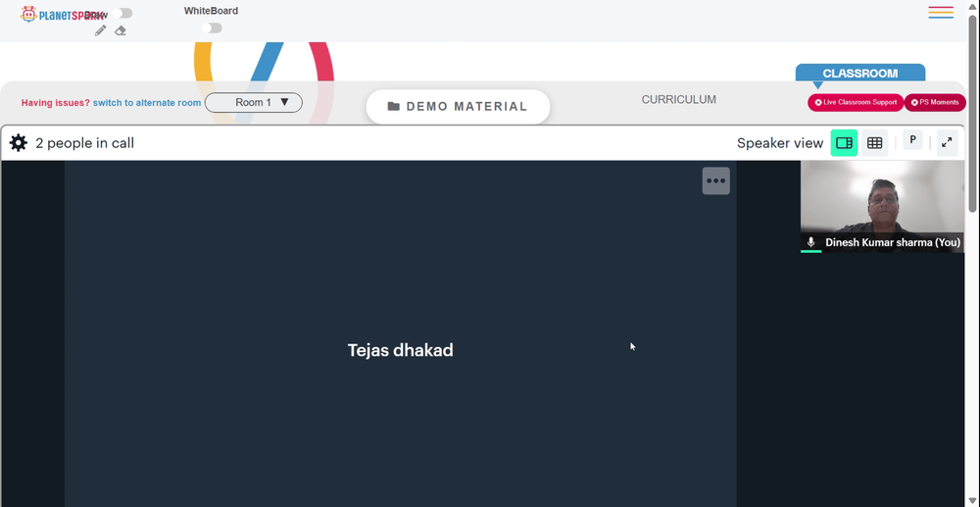Switch to grid view layout
This screenshot has width=980, height=507.
(x=874, y=143)
